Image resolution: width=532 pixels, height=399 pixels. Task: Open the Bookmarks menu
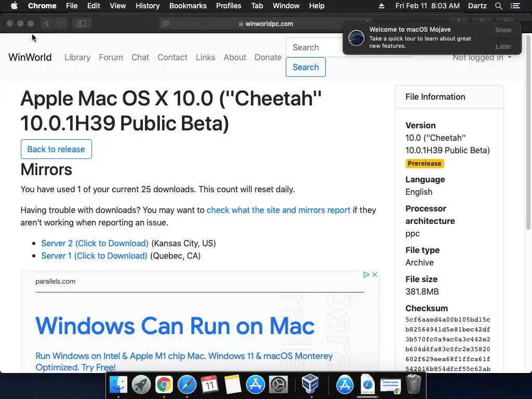point(188,6)
